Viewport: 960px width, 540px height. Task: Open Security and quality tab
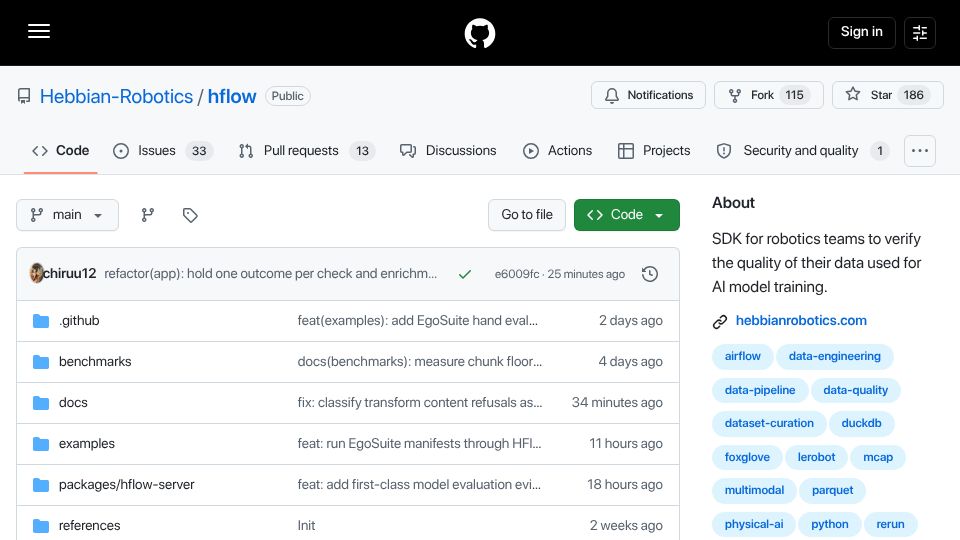coord(803,151)
